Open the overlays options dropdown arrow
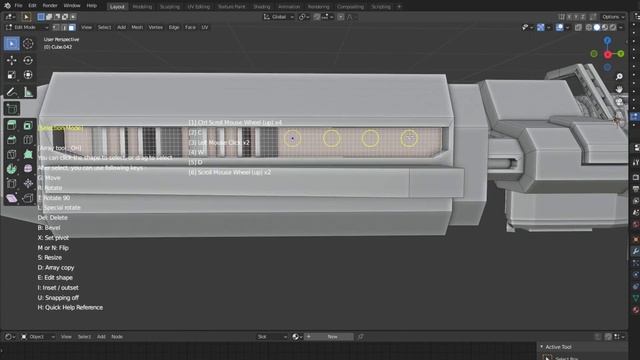Viewport: 640px width, 360px height. click(x=567, y=27)
